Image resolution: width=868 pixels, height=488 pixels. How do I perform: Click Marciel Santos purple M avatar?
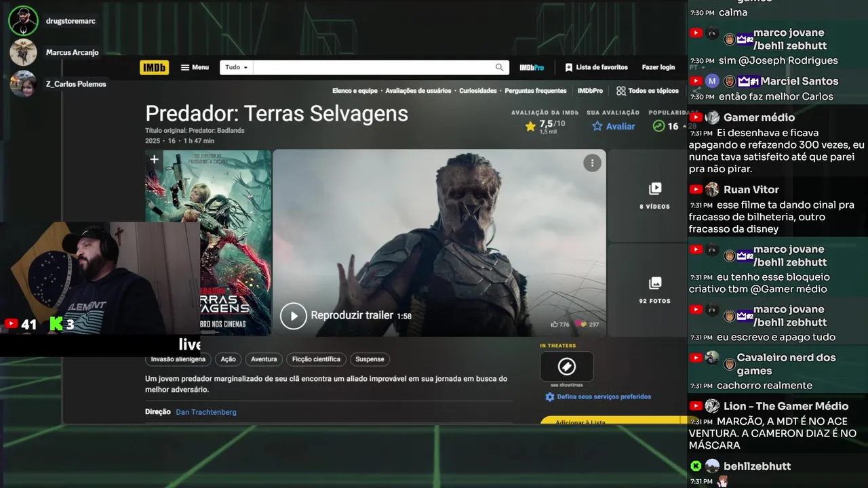(712, 81)
